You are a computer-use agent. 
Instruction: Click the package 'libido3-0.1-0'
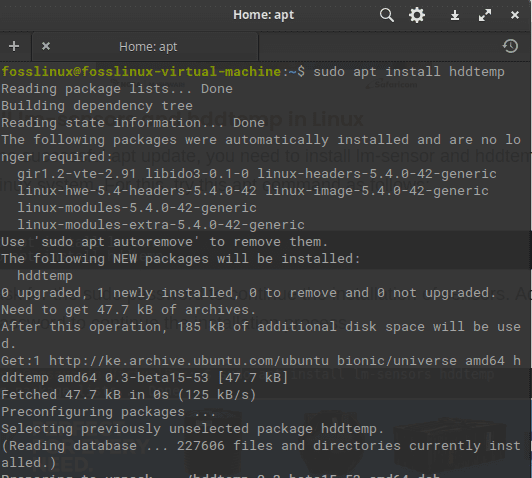point(197,174)
